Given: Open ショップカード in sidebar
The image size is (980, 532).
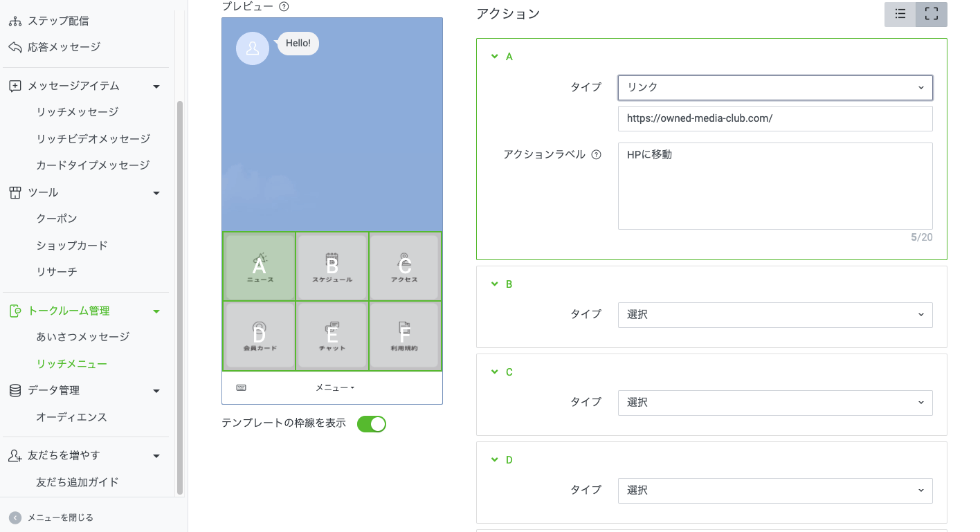Looking at the screenshot, I should (72, 246).
